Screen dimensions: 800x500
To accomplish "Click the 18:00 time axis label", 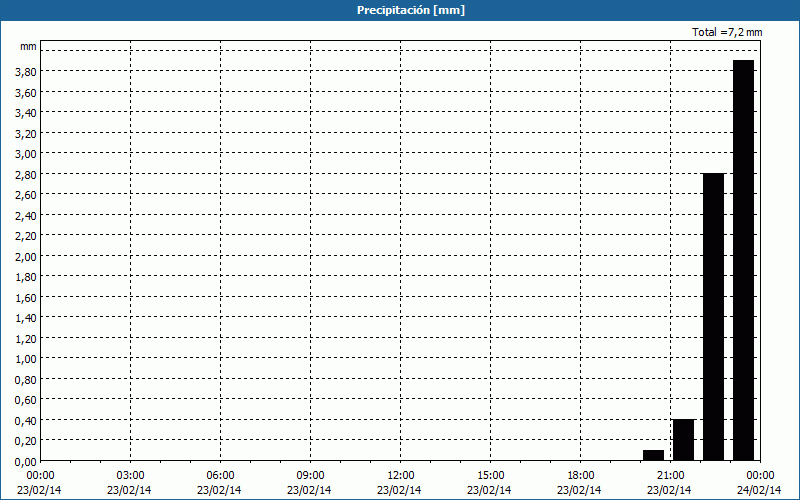I will tap(580, 476).
